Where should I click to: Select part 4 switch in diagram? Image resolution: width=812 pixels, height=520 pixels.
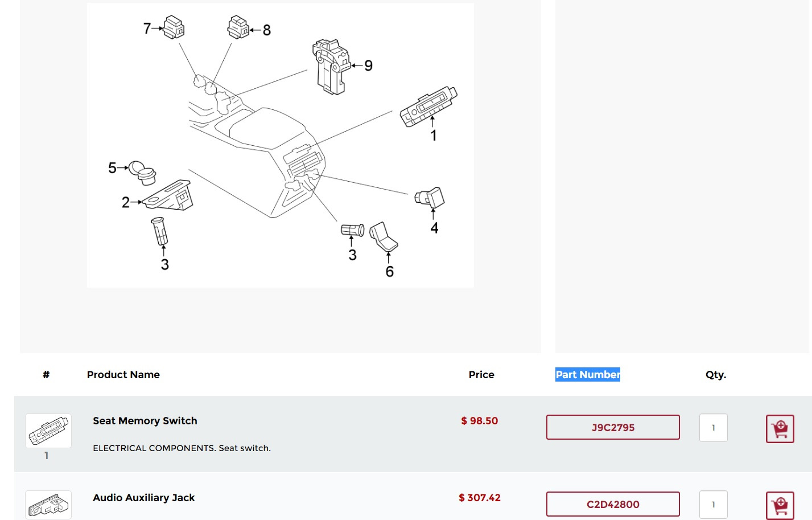tap(430, 198)
